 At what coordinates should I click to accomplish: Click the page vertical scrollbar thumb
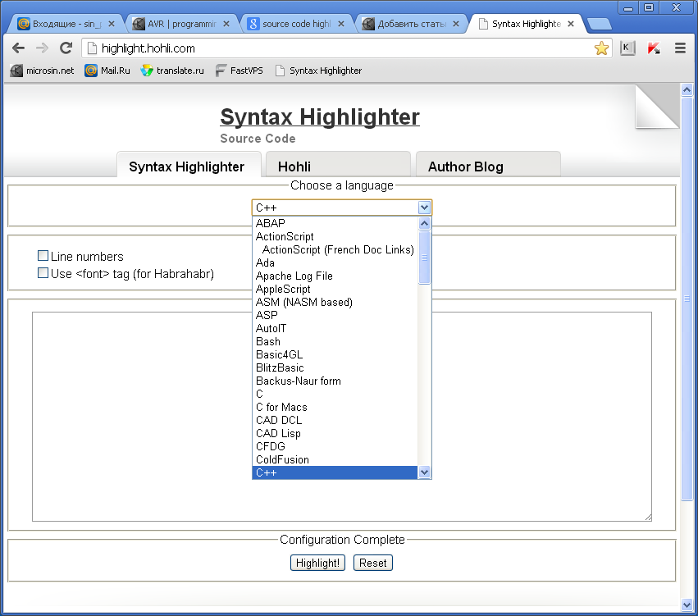[687, 299]
